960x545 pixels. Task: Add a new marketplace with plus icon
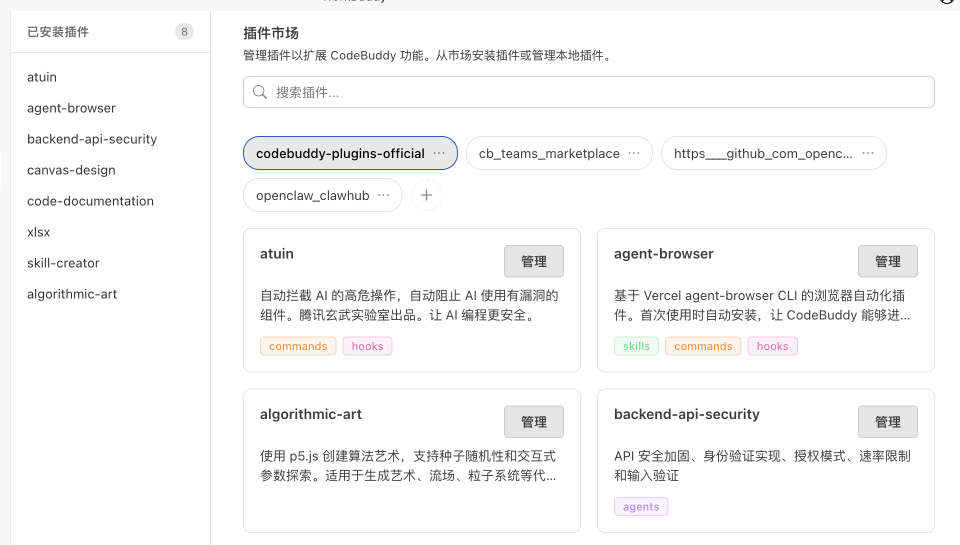(x=426, y=195)
